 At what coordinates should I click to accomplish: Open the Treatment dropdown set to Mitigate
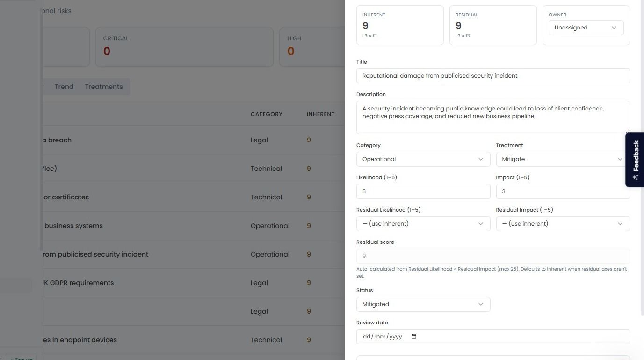pyautogui.click(x=563, y=159)
